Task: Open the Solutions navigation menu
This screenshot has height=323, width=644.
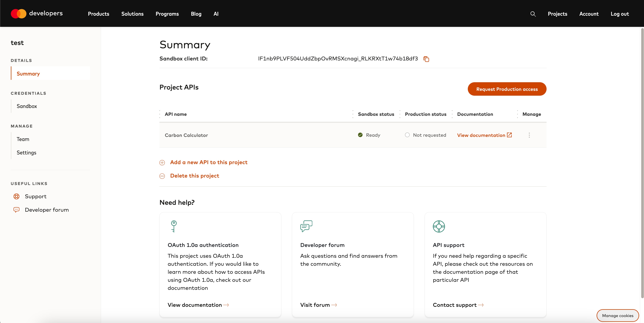Action: tap(132, 14)
